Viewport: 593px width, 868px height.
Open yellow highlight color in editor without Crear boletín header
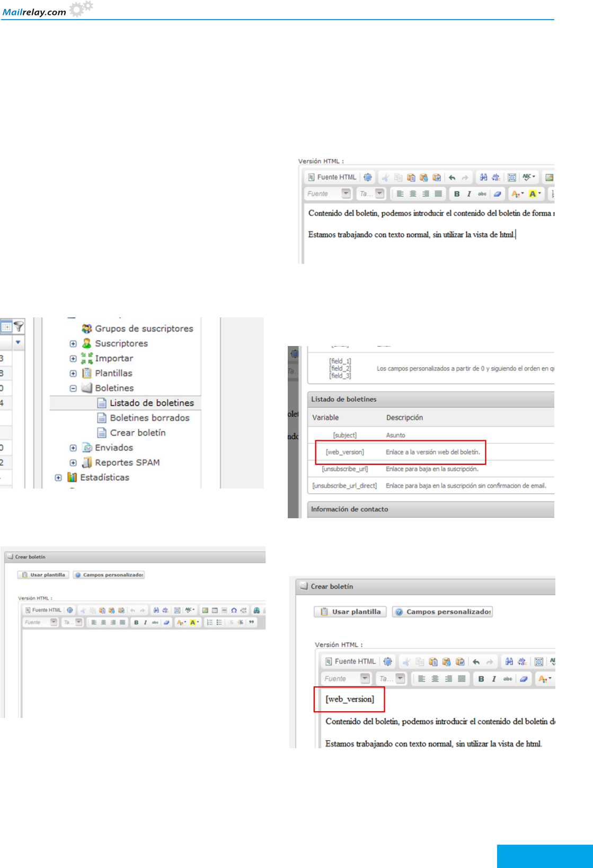point(535,194)
